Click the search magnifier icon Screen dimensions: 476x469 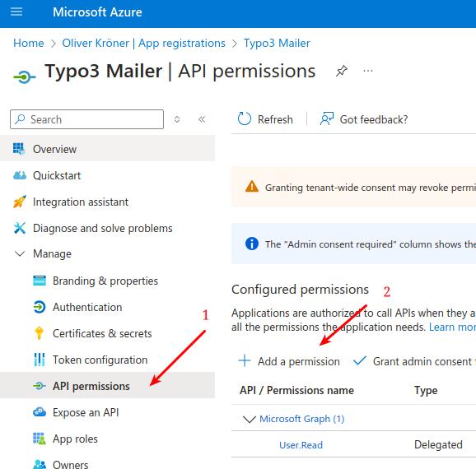[x=20, y=119]
